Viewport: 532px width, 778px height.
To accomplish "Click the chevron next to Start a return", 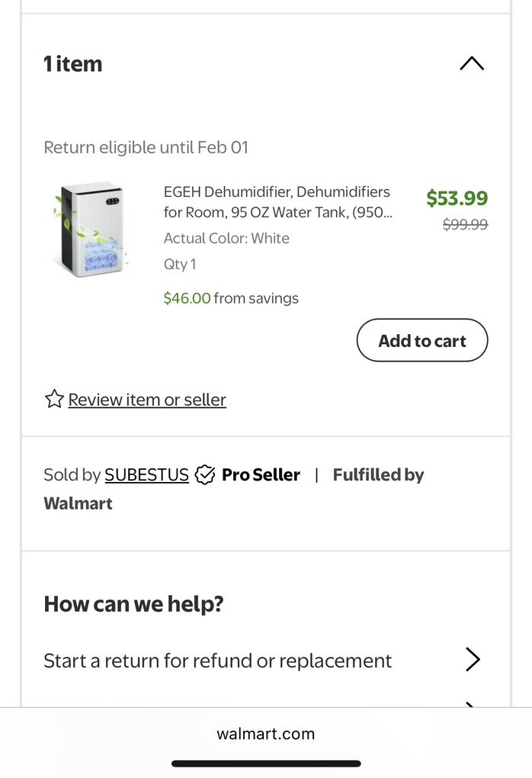I will click(x=473, y=660).
